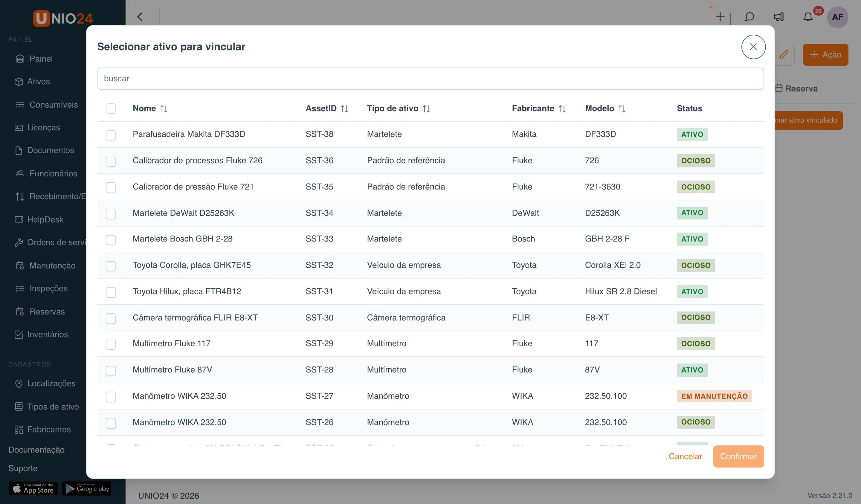Click the pencil edit icon button
The image size is (861, 504).
pos(784,54)
